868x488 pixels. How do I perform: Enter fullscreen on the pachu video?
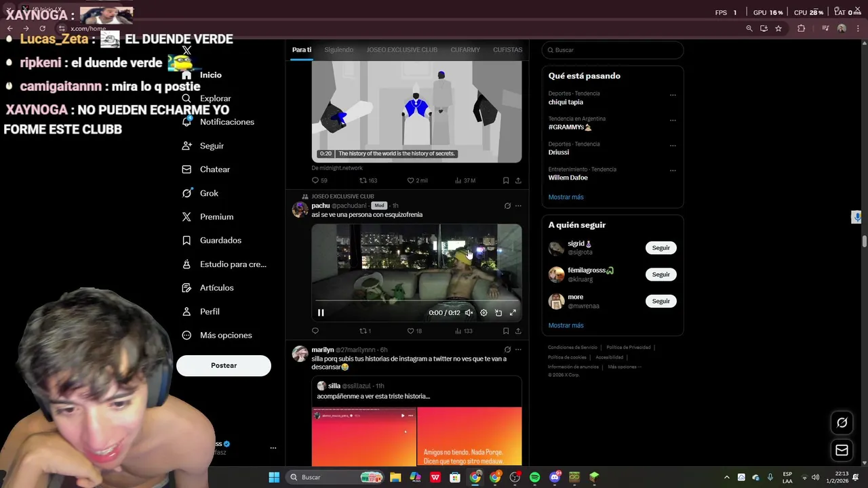(x=513, y=312)
